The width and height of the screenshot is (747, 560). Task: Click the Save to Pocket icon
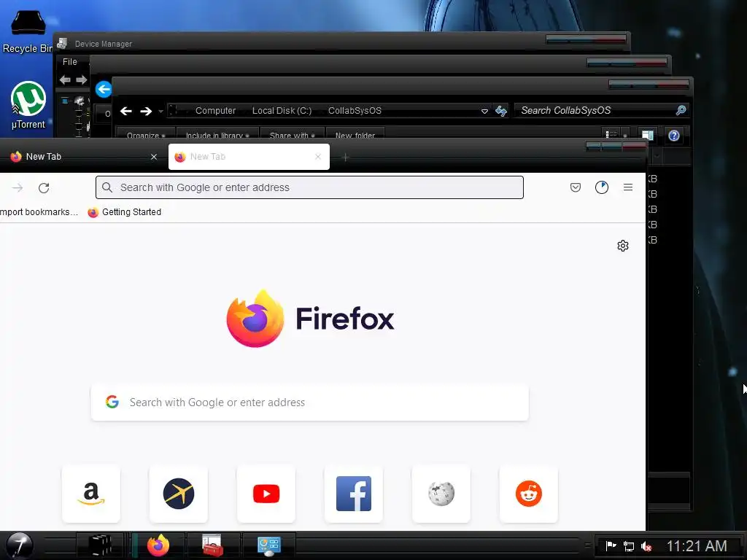[576, 187]
